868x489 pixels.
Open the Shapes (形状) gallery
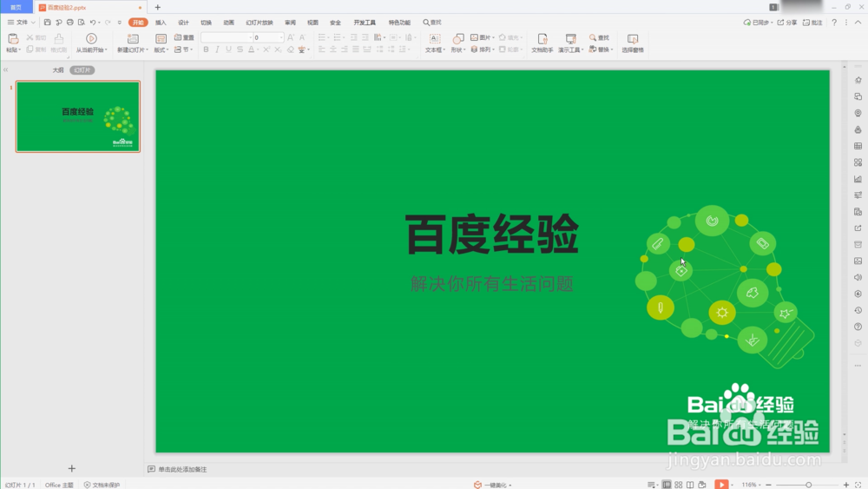click(x=457, y=43)
